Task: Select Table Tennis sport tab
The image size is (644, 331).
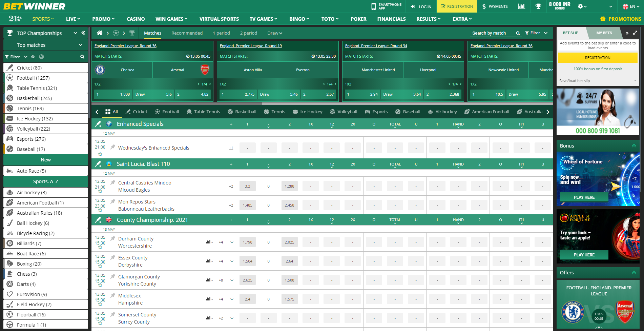Action: pos(203,112)
